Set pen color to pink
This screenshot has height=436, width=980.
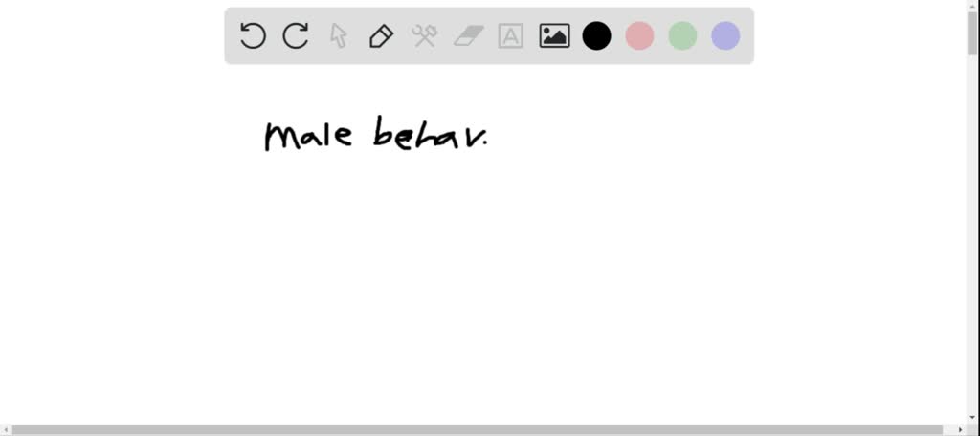click(x=640, y=35)
